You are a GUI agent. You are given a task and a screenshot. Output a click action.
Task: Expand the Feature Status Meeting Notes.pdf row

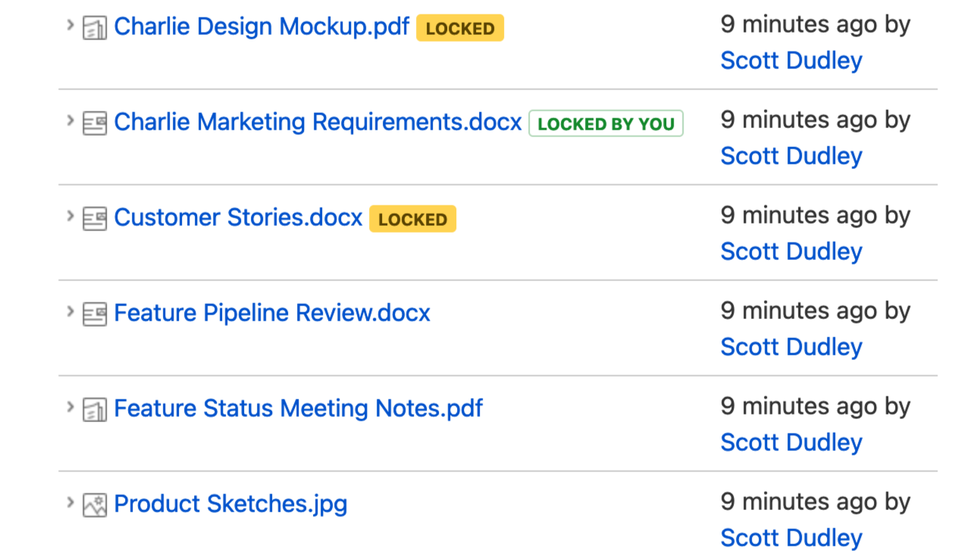coord(70,407)
